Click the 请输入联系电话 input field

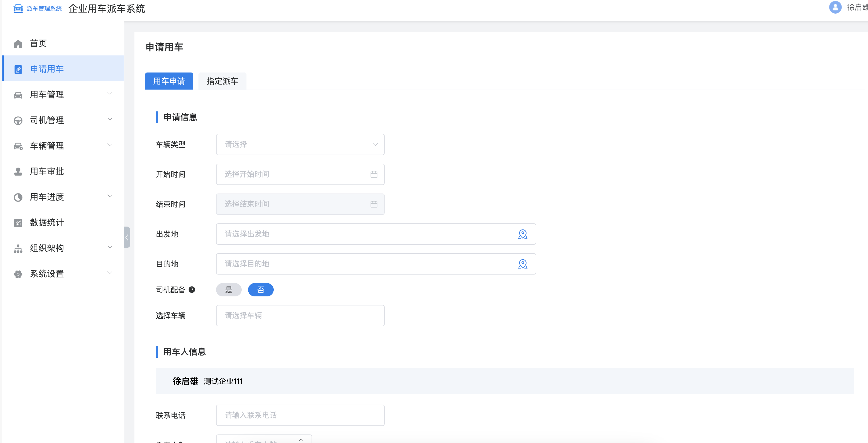click(300, 415)
